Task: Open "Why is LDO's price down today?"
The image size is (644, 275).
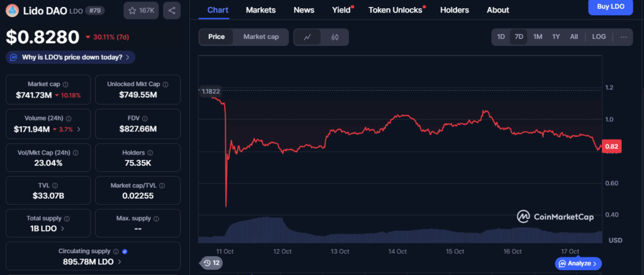Action: [70, 57]
